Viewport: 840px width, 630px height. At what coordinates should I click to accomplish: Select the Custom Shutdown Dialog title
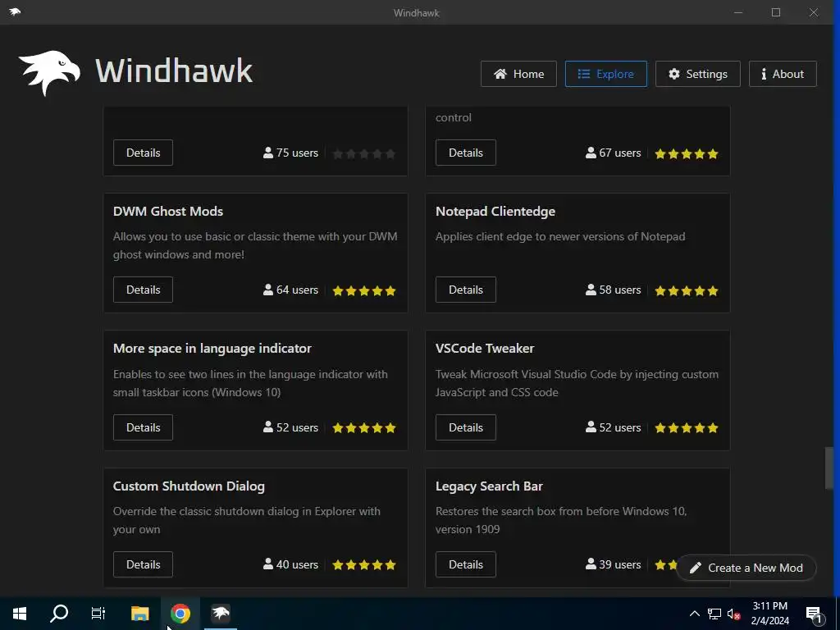point(189,486)
